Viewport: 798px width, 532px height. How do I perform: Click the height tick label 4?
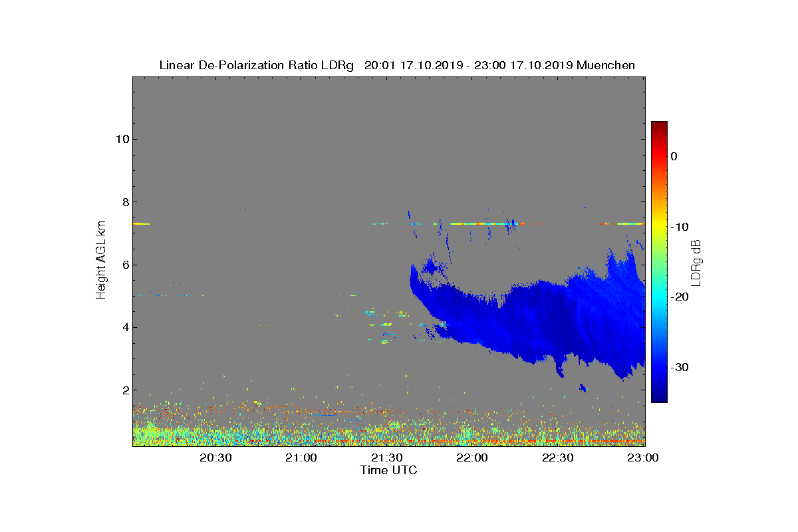(x=124, y=327)
